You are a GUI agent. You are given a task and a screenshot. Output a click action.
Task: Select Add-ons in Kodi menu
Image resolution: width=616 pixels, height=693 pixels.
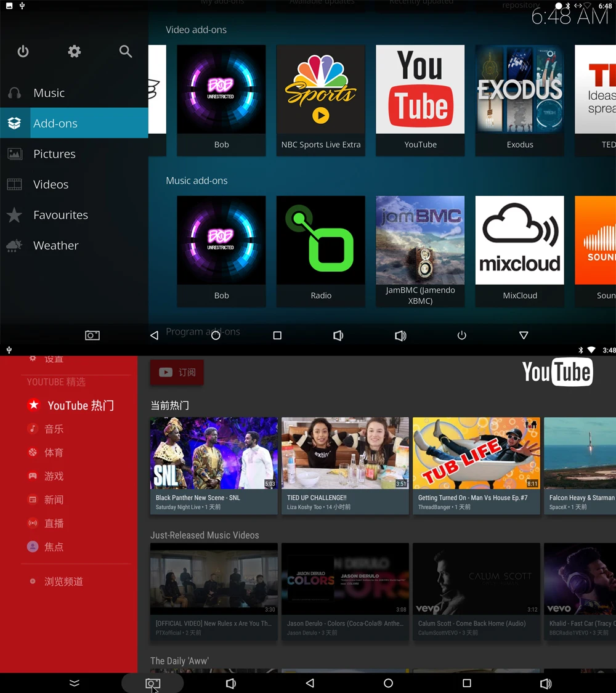coord(74,123)
